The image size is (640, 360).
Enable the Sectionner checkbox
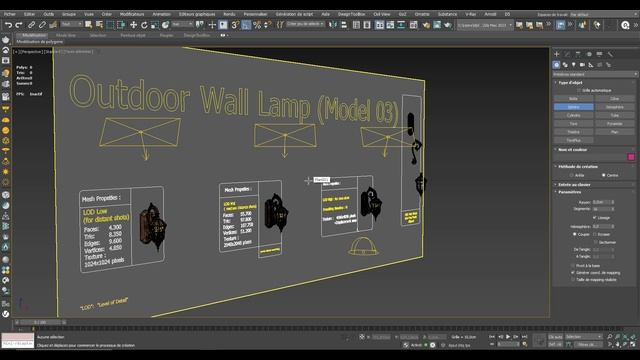click(x=596, y=242)
